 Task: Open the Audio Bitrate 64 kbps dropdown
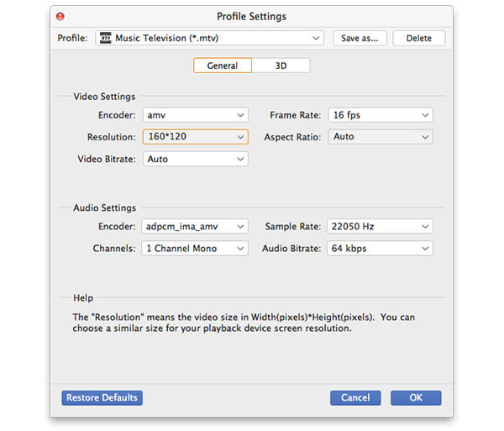pos(381,249)
